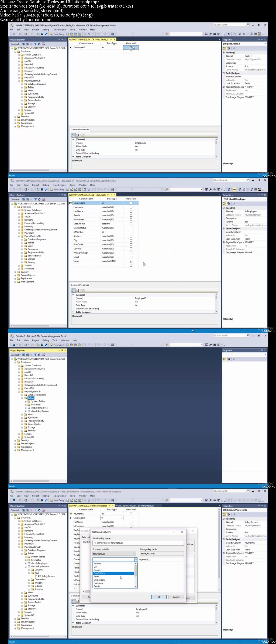Click the Connect Object Explorer icon in the Solution1 frame

click(x=23, y=355)
